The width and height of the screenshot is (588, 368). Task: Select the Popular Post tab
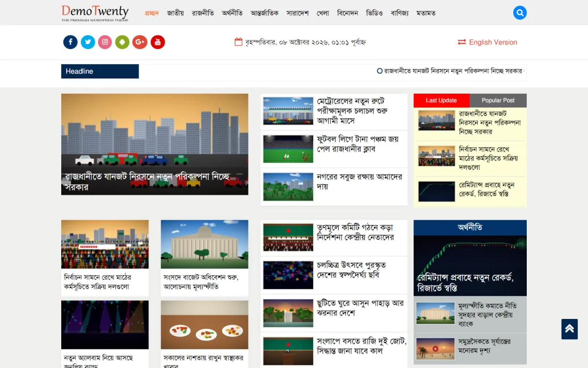[498, 101]
